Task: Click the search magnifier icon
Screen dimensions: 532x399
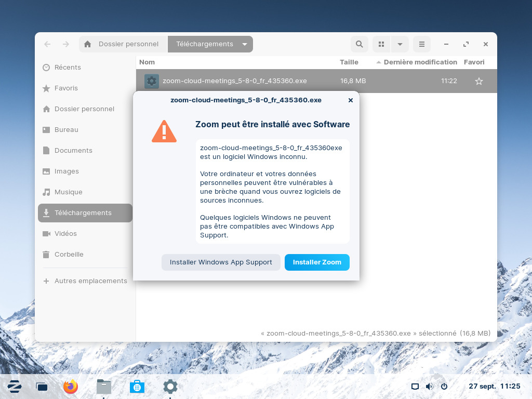Action: point(360,44)
